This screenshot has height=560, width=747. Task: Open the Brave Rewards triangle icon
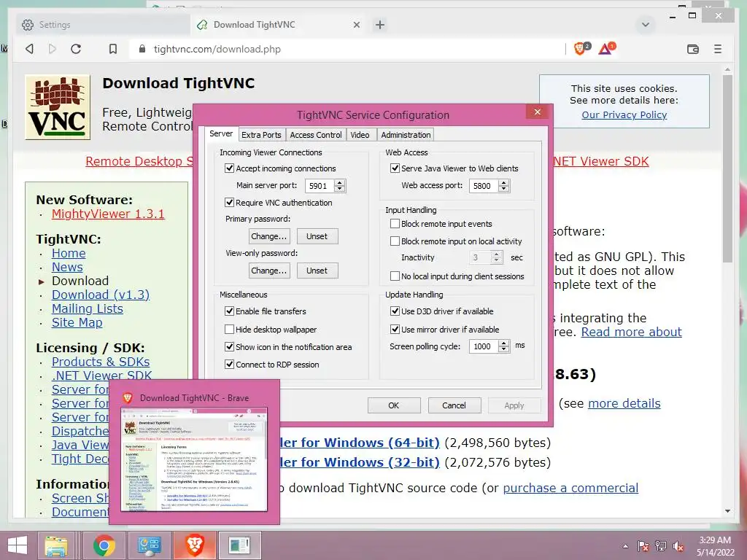tap(605, 49)
